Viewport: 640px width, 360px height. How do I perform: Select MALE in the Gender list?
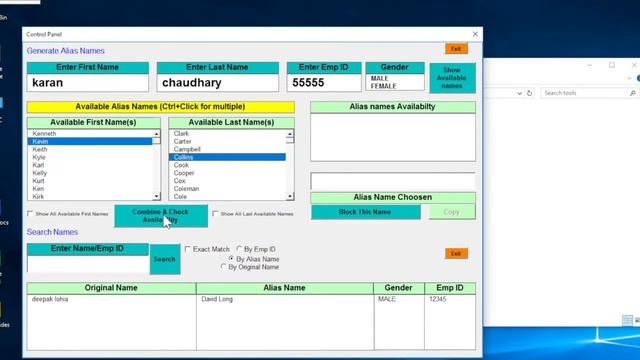pos(380,78)
